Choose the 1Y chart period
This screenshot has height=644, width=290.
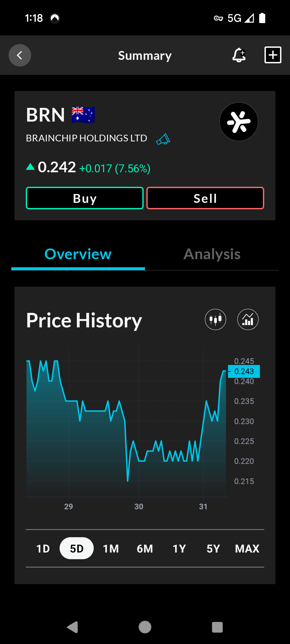179,548
